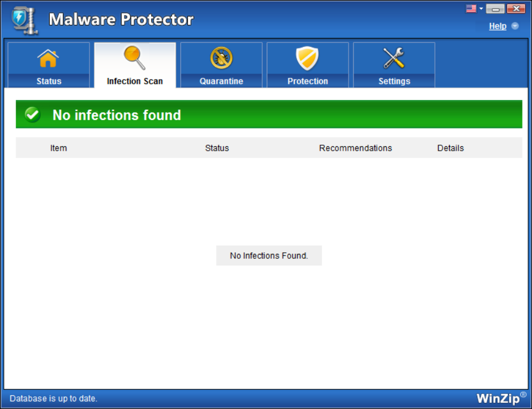Click the "Database is up to date." status text

pos(54,398)
